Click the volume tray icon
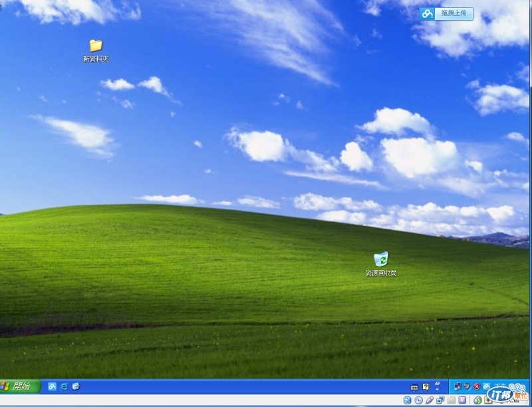This screenshot has width=532, height=407. (x=467, y=386)
